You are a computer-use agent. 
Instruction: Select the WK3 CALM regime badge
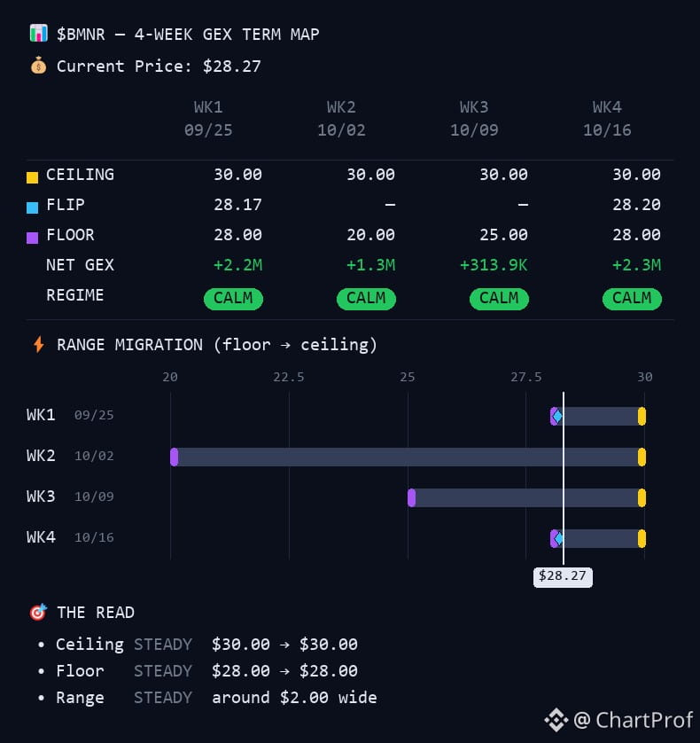pos(499,299)
